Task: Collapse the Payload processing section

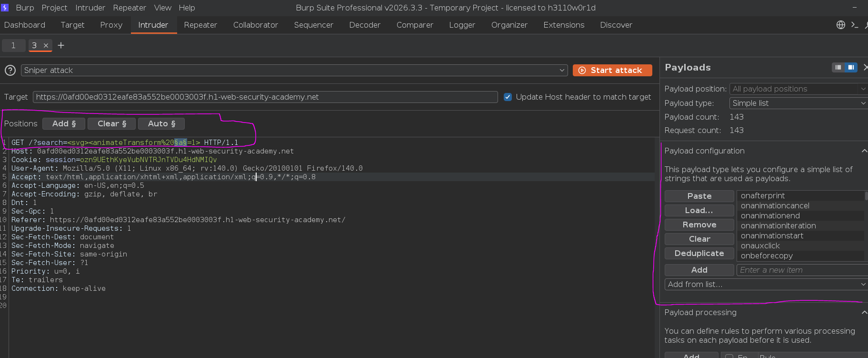Action: click(864, 312)
